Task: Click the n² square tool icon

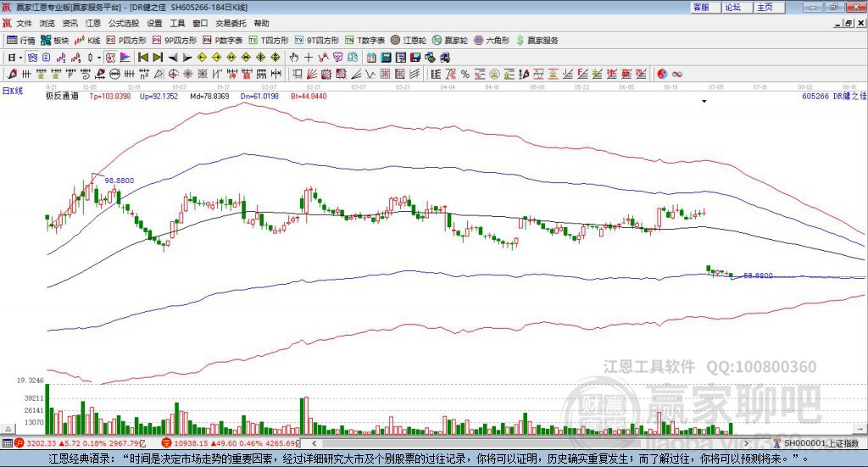Action: (144, 74)
